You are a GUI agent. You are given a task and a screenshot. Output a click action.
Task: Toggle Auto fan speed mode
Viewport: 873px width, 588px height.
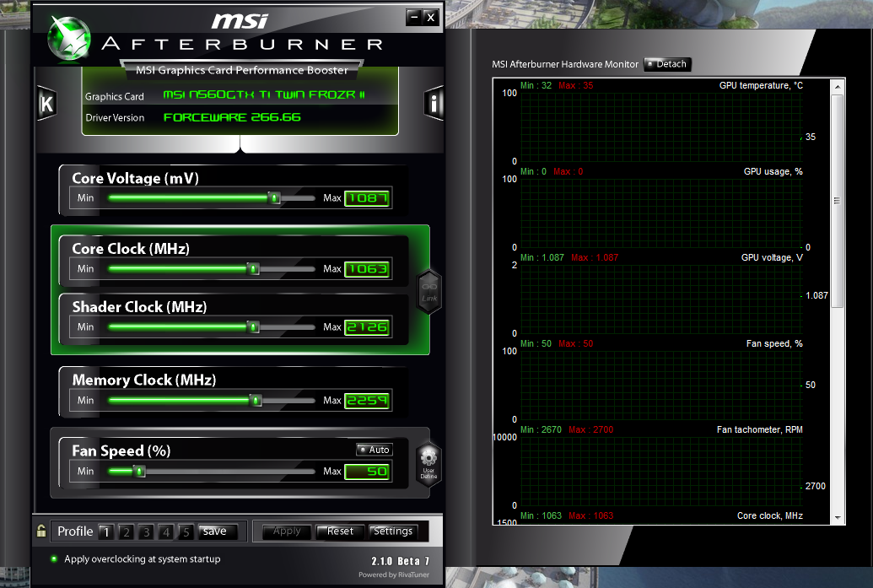pos(374,450)
